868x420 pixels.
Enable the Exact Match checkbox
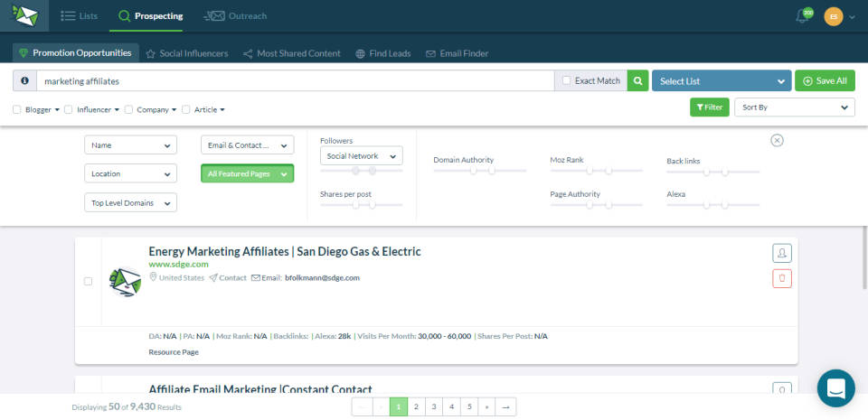click(x=566, y=81)
